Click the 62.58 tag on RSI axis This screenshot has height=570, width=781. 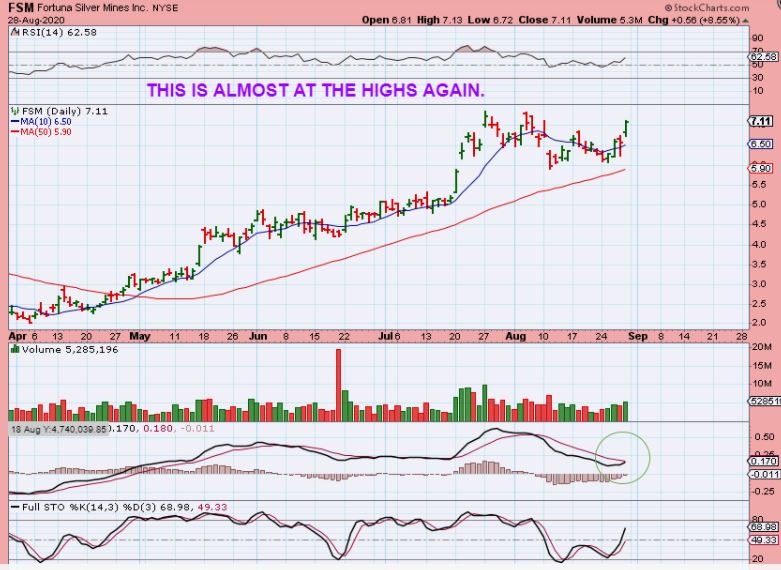[763, 57]
